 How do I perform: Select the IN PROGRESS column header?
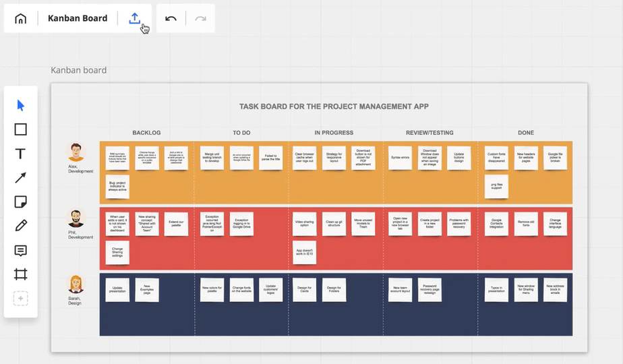[x=334, y=133]
